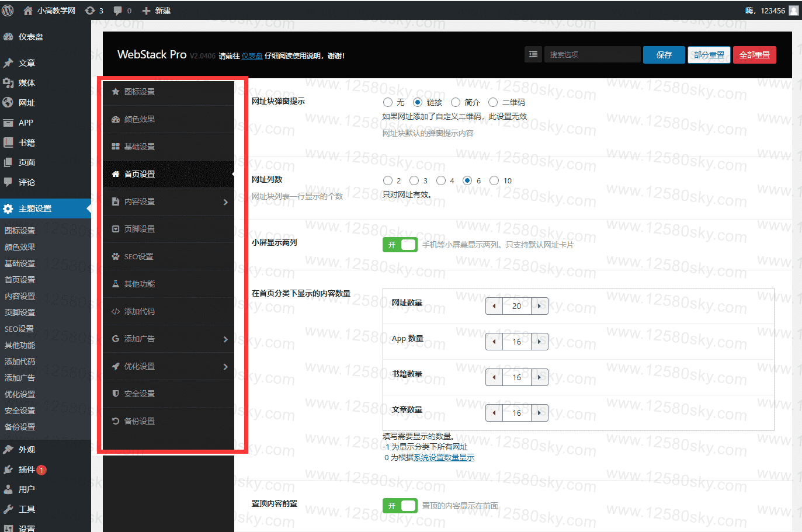Screen dimensions: 802x532
Task: Click the blue 保存 button
Action: [664, 55]
